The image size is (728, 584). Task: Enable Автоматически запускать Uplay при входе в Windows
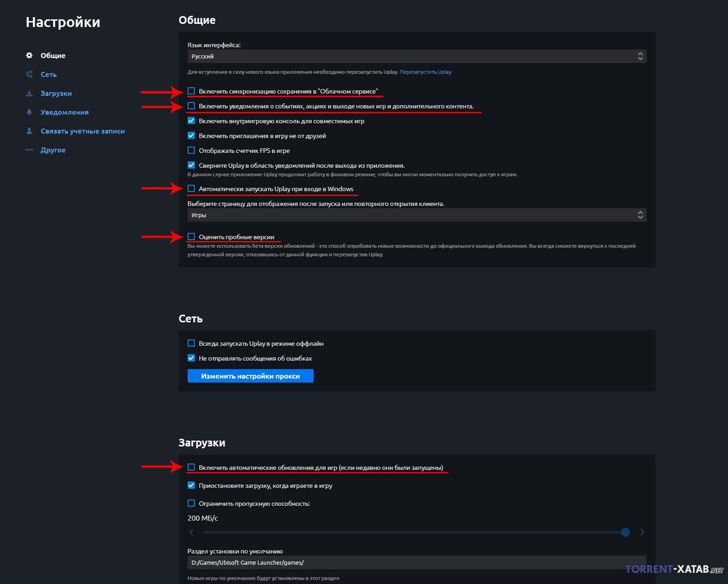click(x=191, y=188)
